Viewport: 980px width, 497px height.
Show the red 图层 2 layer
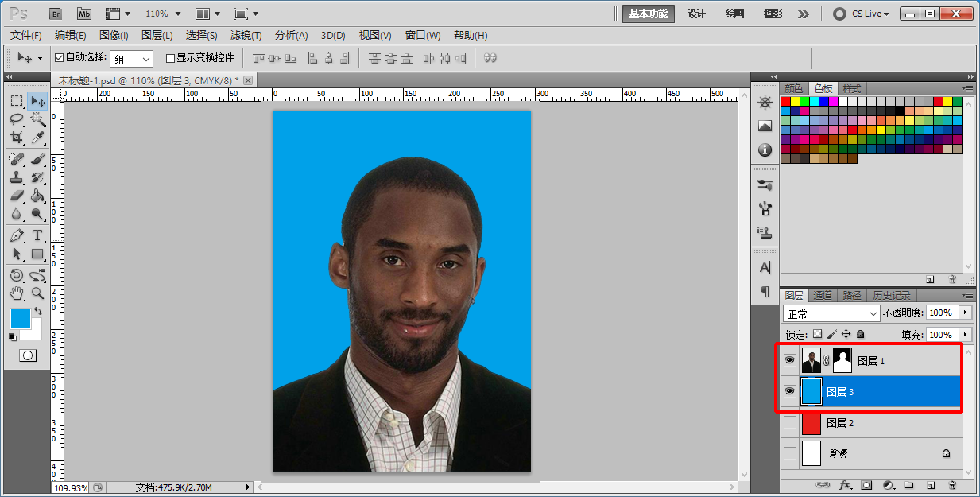[x=789, y=423]
